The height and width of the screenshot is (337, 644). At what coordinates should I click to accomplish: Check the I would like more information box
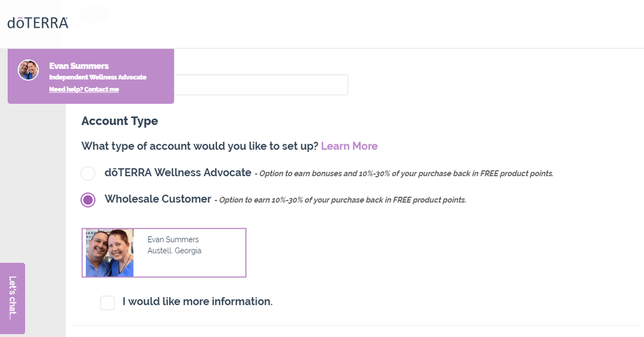pos(107,303)
